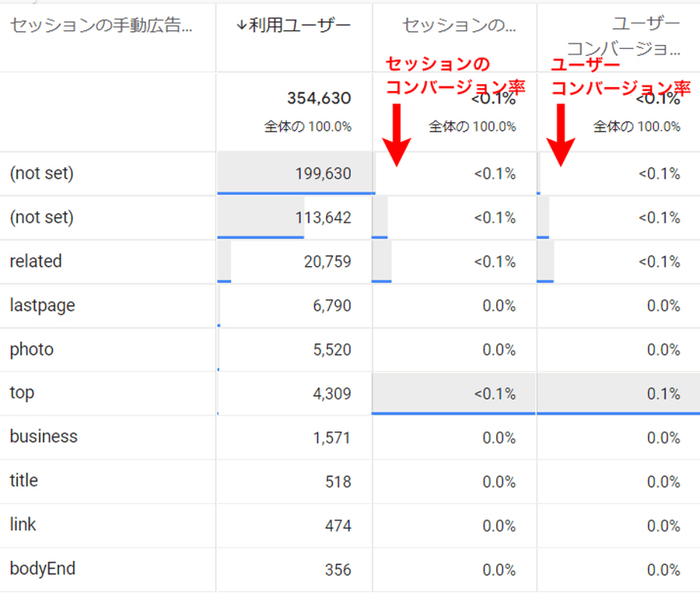Select the lastpage row label

[42, 306]
